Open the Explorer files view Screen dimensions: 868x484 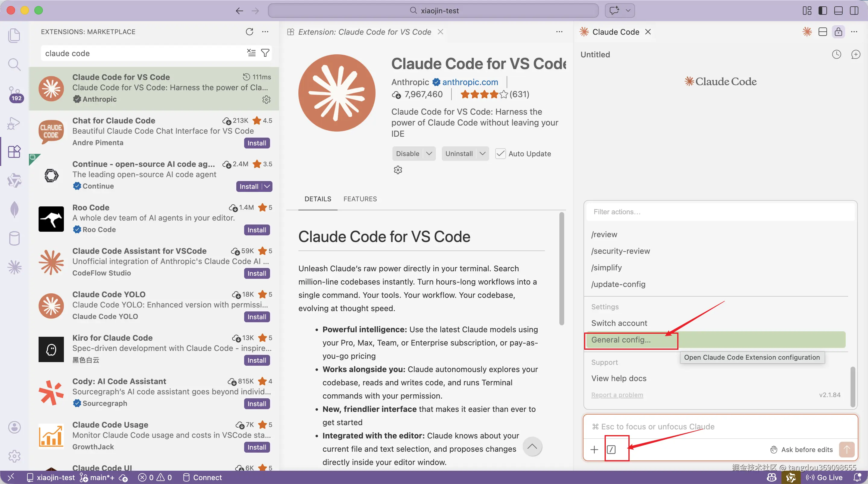pyautogui.click(x=14, y=35)
